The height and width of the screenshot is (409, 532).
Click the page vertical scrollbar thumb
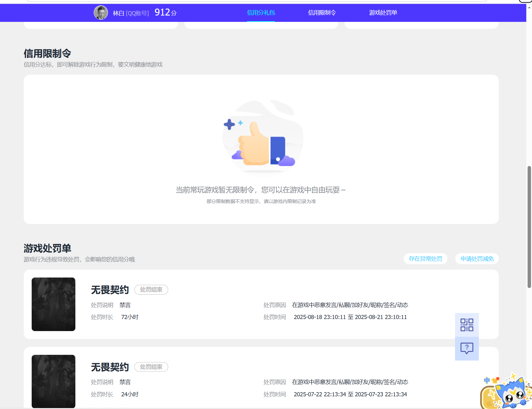click(529, 227)
